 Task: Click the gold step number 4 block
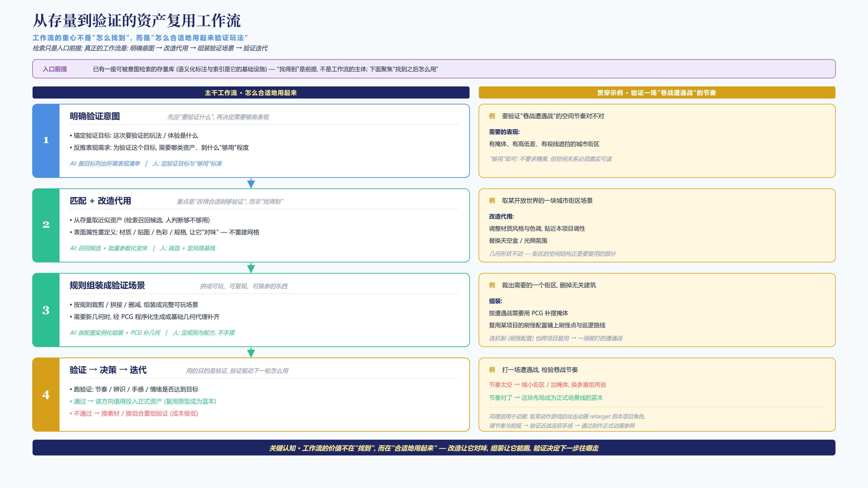(x=46, y=394)
